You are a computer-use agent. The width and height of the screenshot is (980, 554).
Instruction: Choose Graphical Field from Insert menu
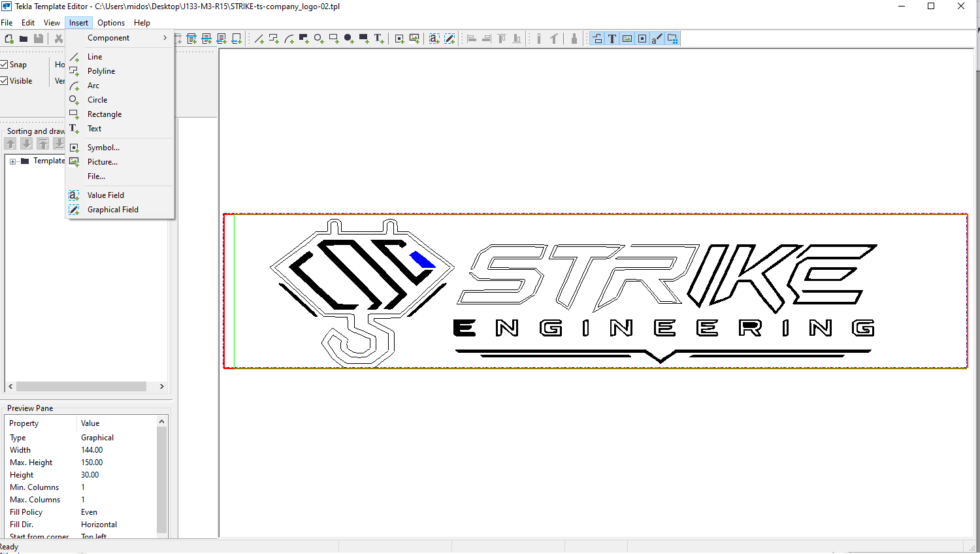click(120, 210)
